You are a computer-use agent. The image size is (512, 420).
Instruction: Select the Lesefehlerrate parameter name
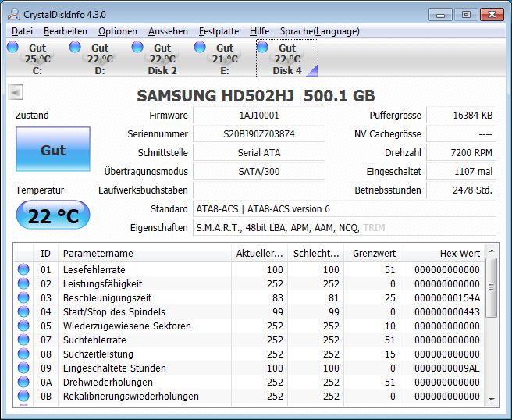click(94, 270)
